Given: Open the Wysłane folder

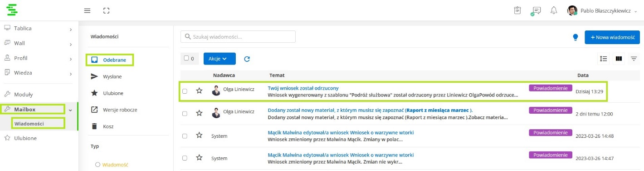Looking at the screenshot, I should click(112, 76).
